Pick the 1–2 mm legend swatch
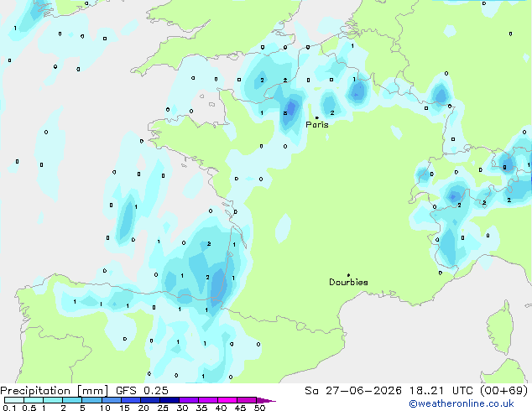Image resolution: width=532 pixels, height=411 pixels. pyautogui.click(x=53, y=400)
